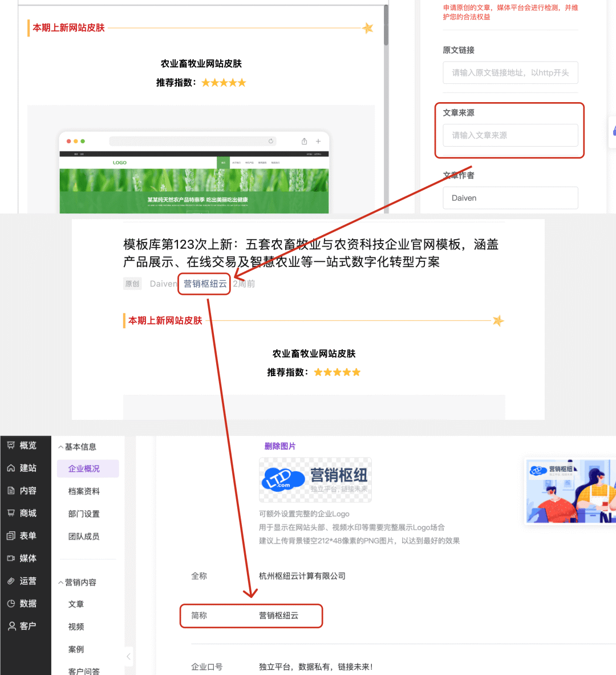The width and height of the screenshot is (616, 675).
Task: Select 团队成员 menu item
Action: pos(84,536)
